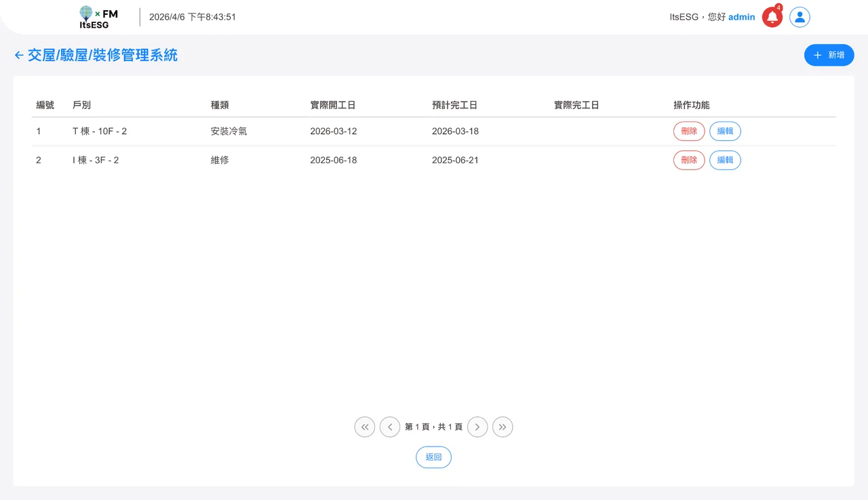Click the 戶別 column header
Viewport: 868px width, 500px height.
click(81, 105)
